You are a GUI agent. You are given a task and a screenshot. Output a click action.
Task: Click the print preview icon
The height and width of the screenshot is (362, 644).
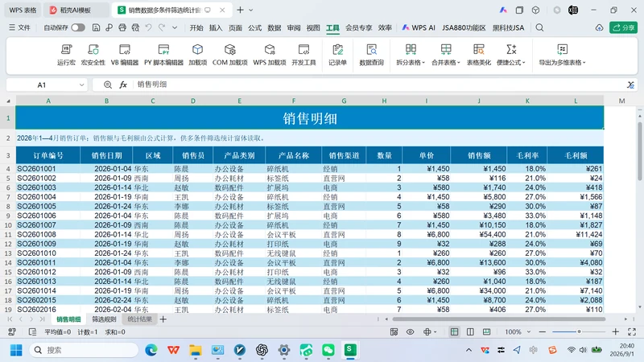point(135,27)
